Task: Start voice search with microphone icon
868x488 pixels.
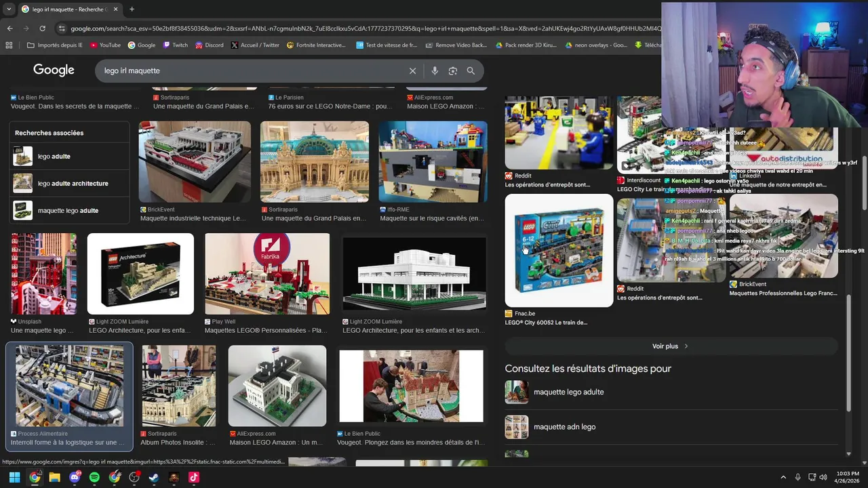Action: click(435, 70)
